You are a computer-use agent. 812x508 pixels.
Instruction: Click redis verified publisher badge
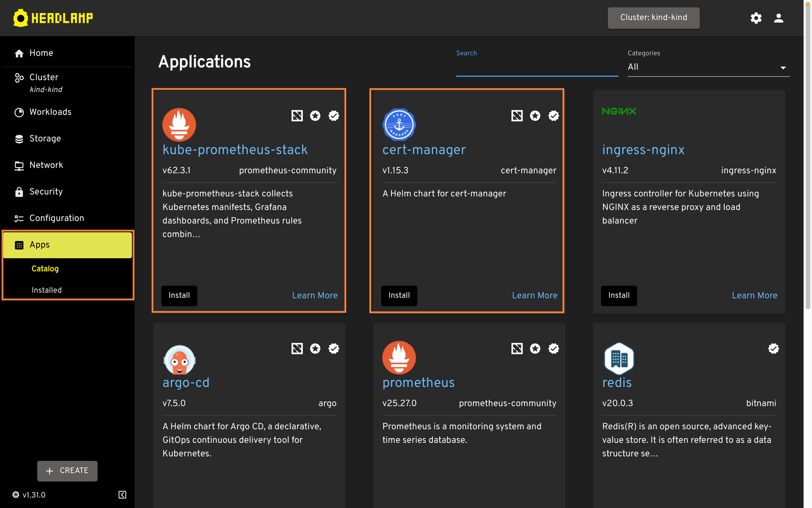773,348
